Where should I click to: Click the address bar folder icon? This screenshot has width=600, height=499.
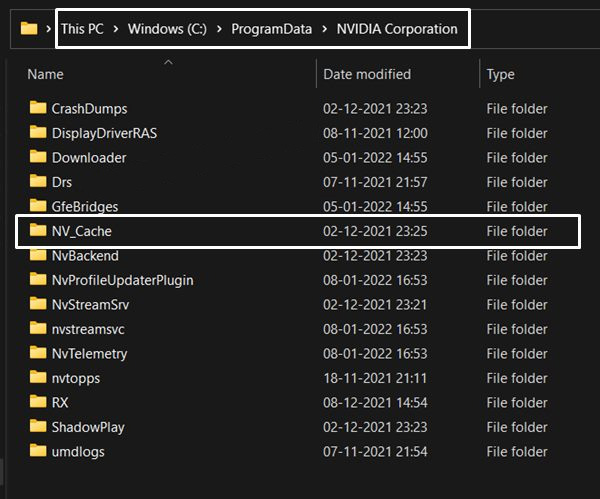click(29, 28)
